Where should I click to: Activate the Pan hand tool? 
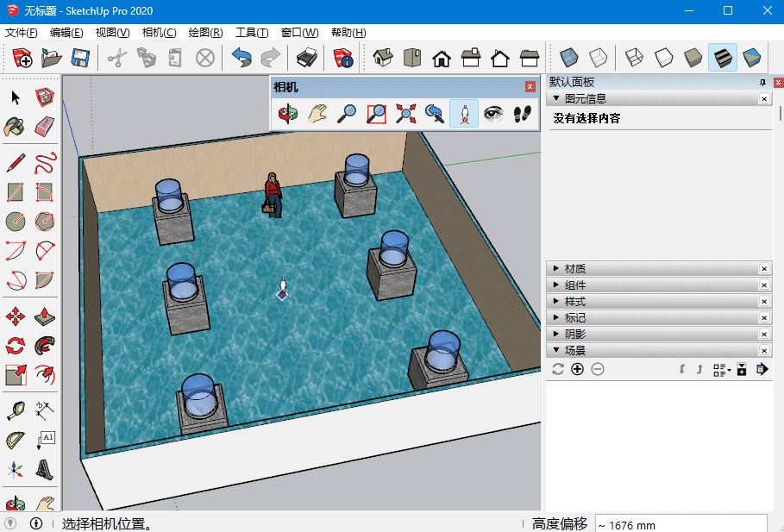click(x=317, y=114)
